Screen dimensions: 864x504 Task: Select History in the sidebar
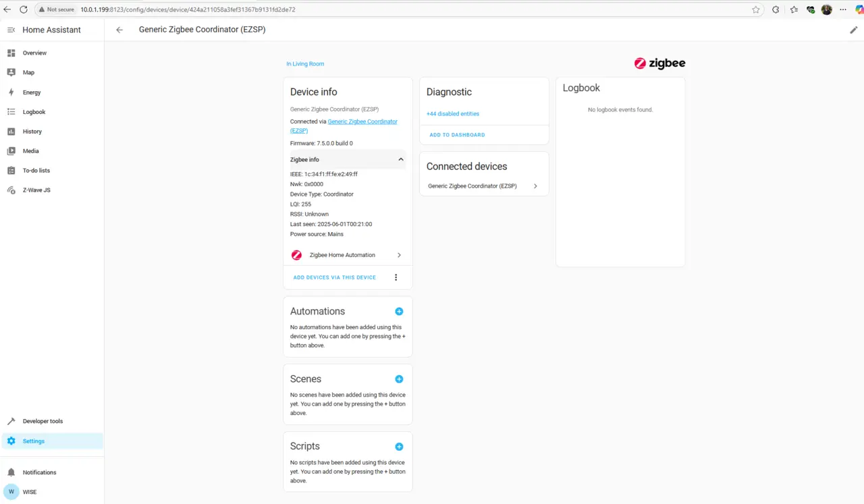[32, 132]
